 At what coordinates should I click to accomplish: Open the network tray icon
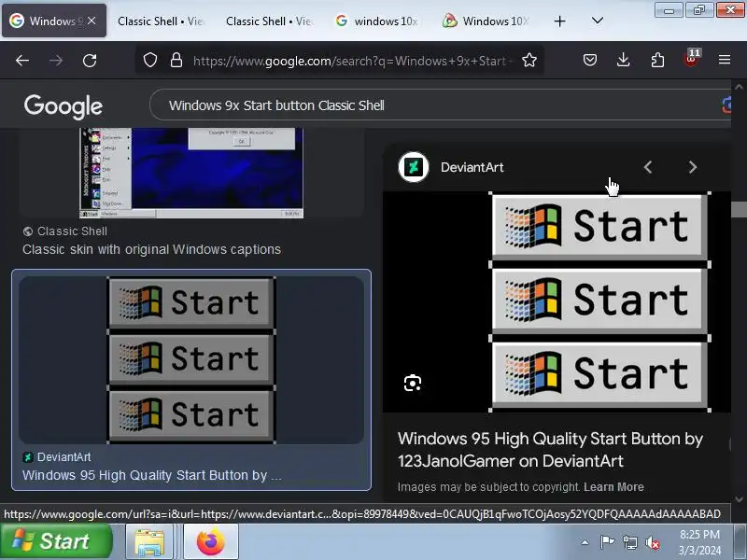629,542
